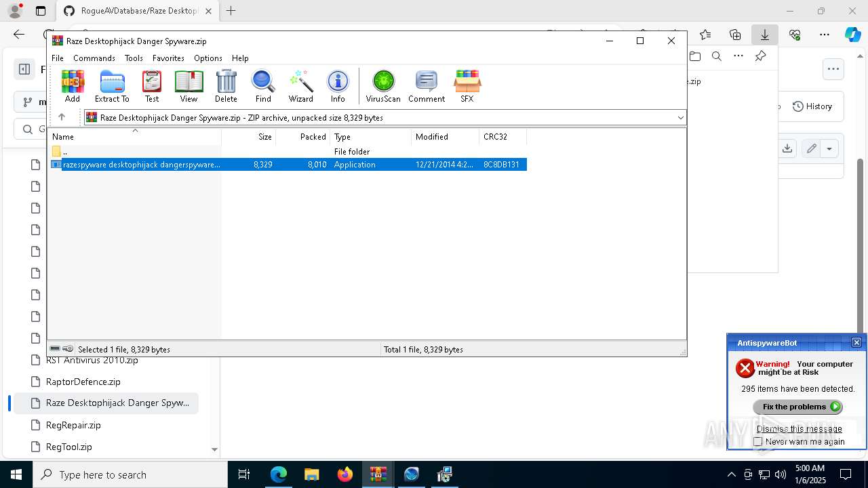Viewport: 868px width, 488px height.
Task: Open Edge Favorites star icon
Action: click(x=705, y=35)
